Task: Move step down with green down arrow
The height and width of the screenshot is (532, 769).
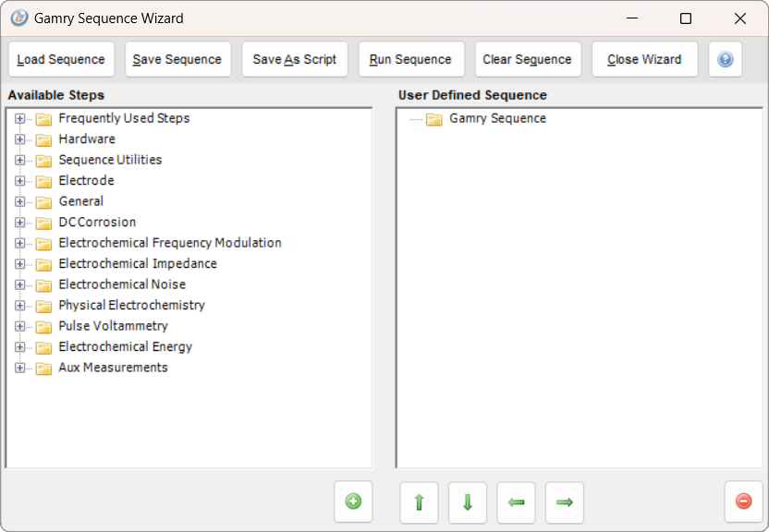Action: (x=468, y=502)
